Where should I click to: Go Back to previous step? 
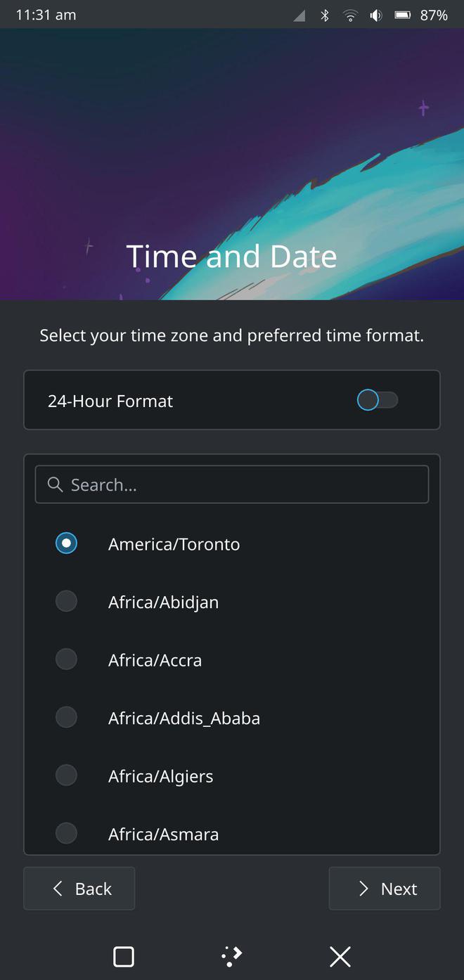(79, 889)
